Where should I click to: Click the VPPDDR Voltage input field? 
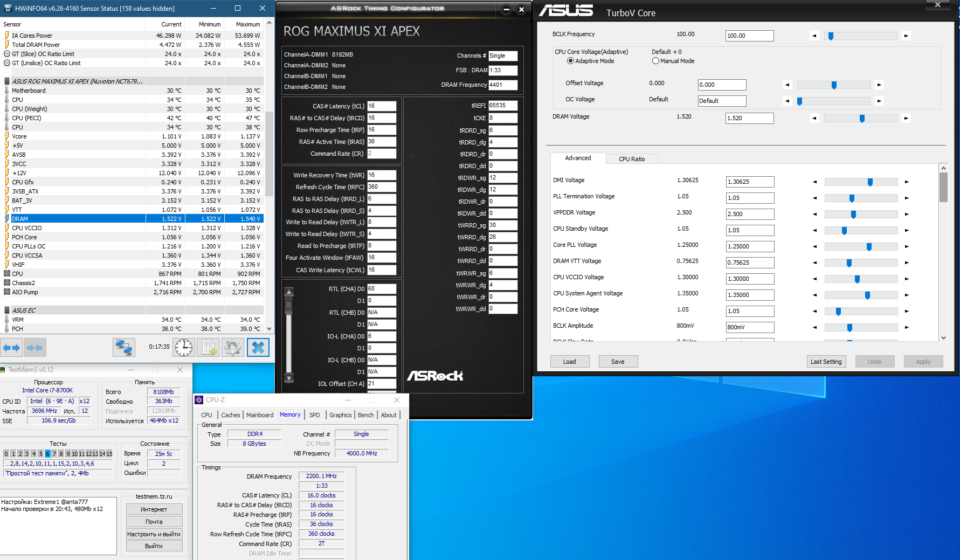750,214
